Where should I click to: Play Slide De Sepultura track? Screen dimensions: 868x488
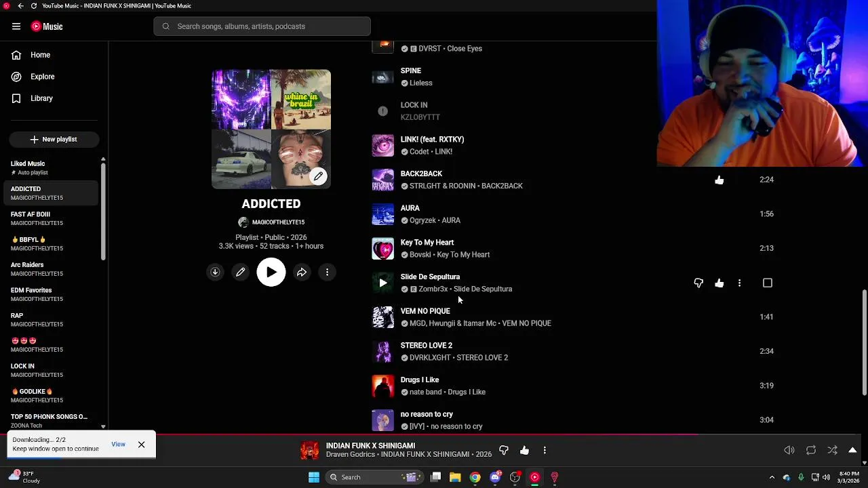click(x=382, y=283)
